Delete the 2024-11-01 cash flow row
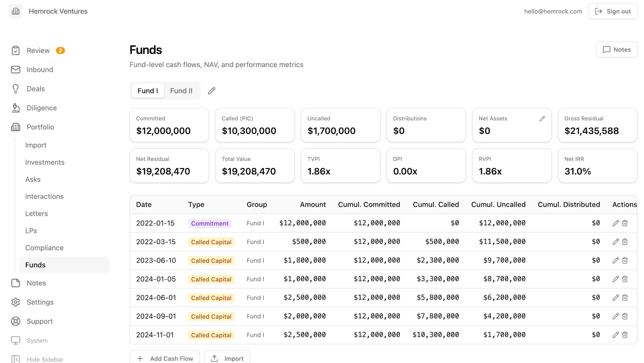The width and height of the screenshot is (644, 363). pyautogui.click(x=625, y=335)
